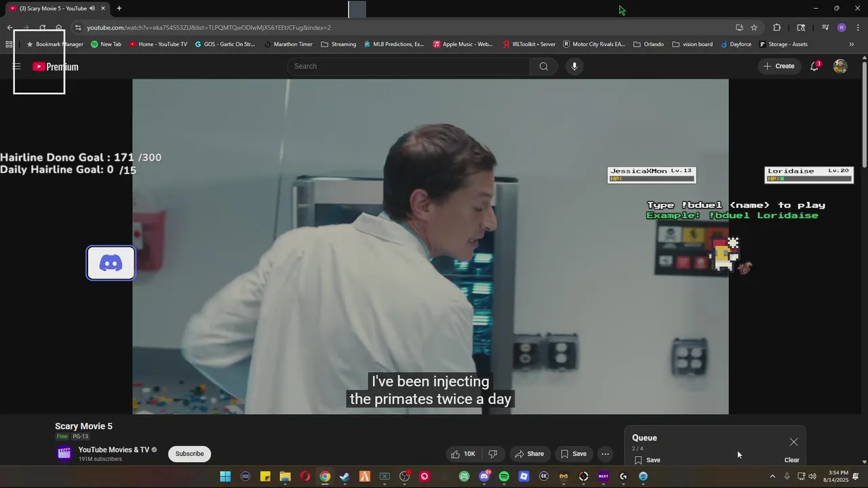Click the page vertical scrollbar

(865, 114)
